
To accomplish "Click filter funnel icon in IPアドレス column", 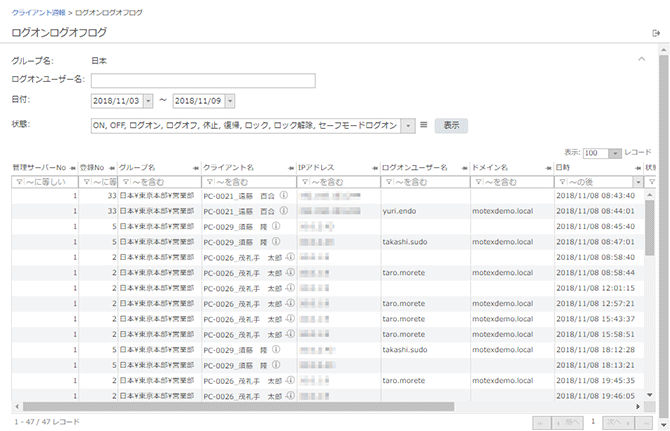I will click(303, 182).
